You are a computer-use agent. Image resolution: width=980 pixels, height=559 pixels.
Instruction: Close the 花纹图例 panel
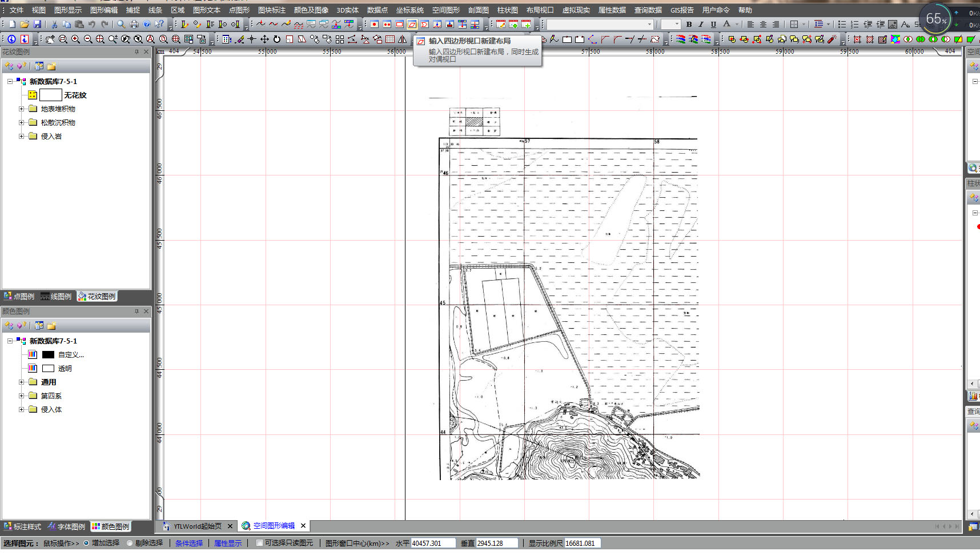[146, 51]
